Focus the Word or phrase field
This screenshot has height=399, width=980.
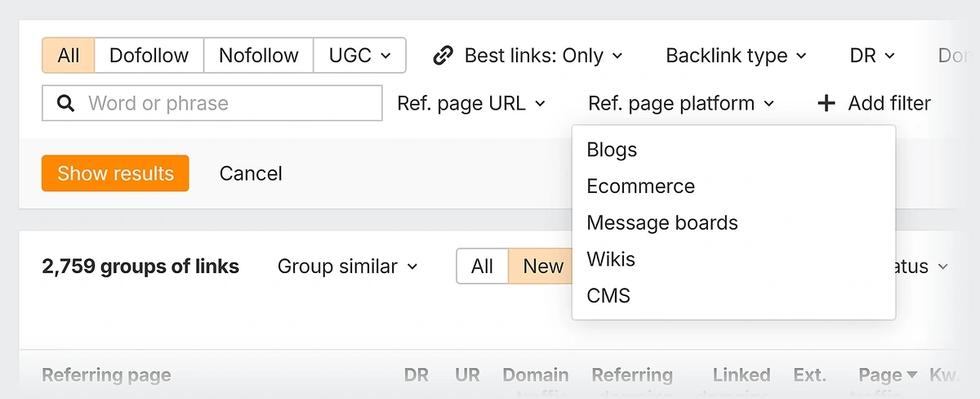tap(212, 103)
